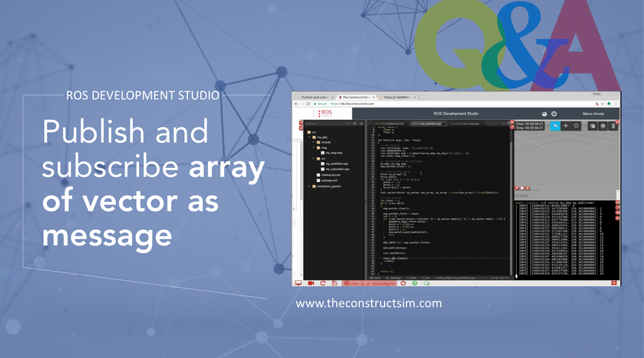Insert a sphere shape in Gazebo
644x358 pixels.
point(603,126)
